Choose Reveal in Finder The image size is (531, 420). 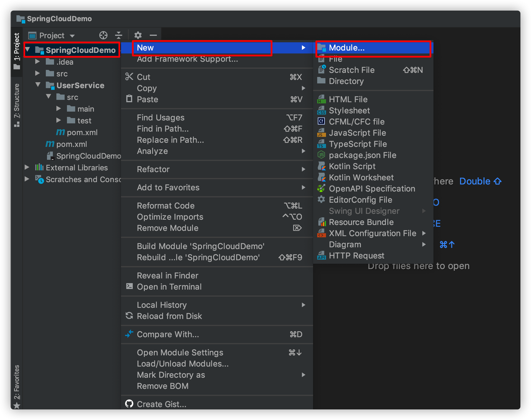point(217,275)
